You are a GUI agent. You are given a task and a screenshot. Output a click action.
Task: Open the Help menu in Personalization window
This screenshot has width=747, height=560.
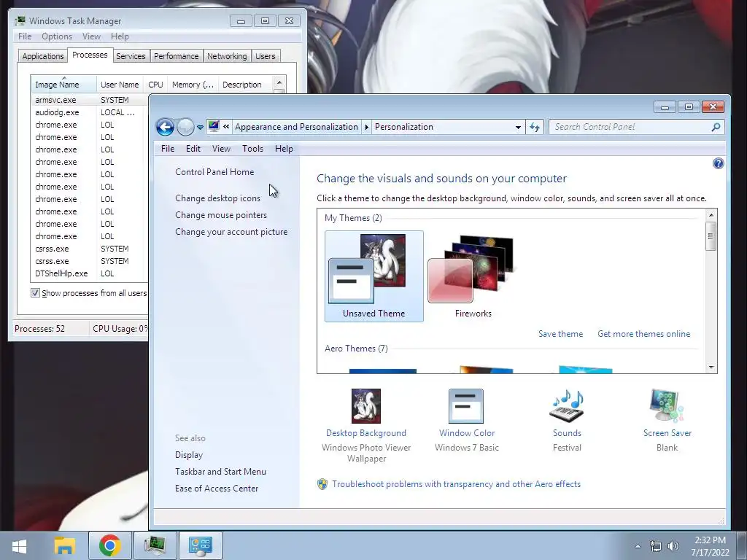coord(284,149)
